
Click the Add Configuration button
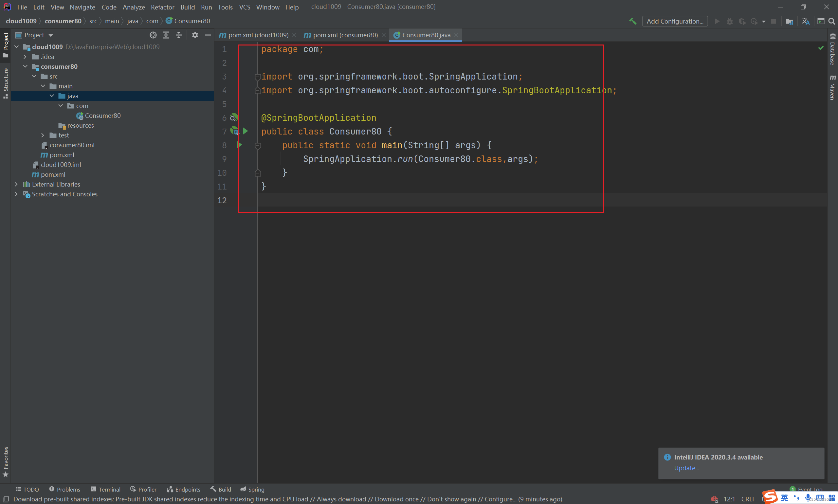pyautogui.click(x=675, y=21)
